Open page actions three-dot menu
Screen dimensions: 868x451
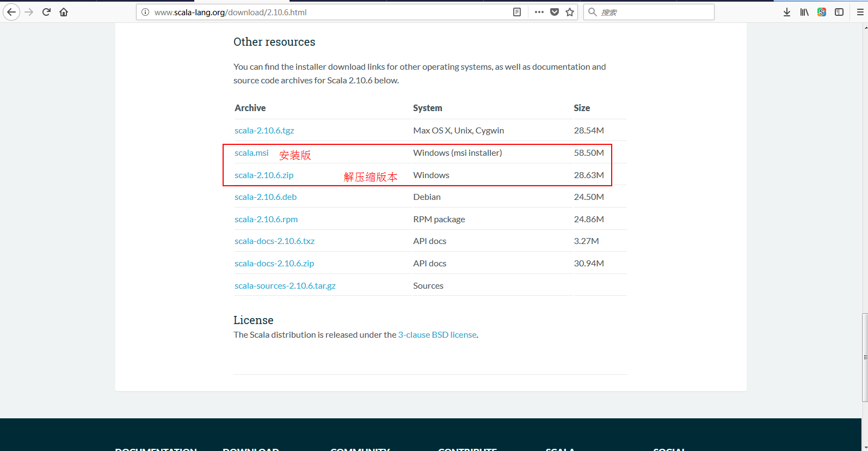click(539, 12)
